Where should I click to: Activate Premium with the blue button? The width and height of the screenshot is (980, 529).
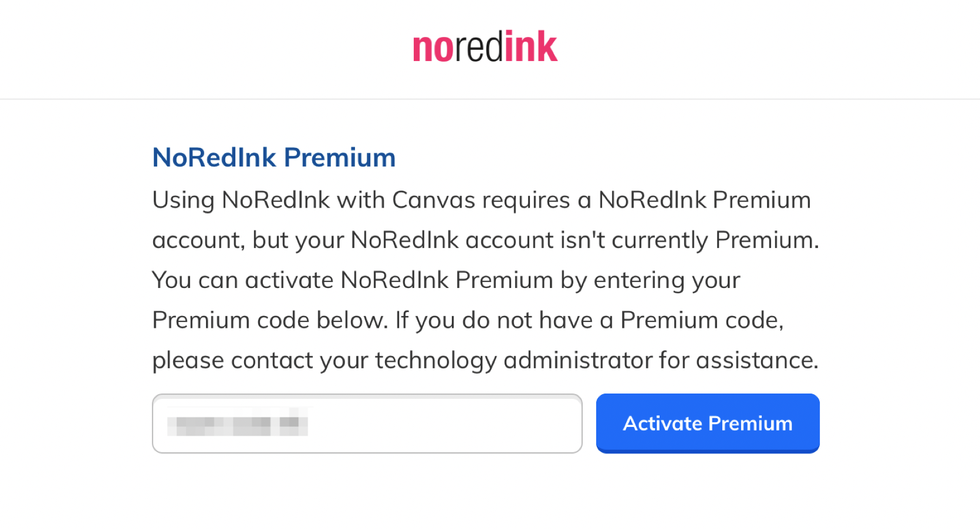coord(708,423)
